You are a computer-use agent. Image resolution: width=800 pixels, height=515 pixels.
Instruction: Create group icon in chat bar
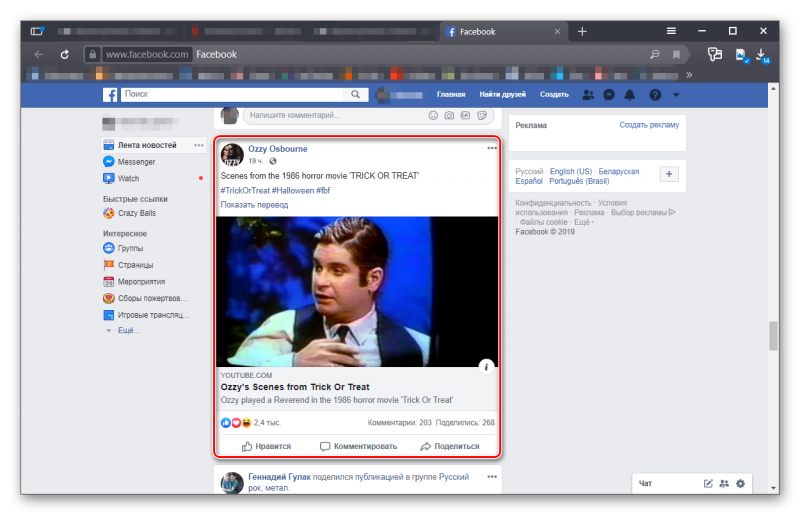pyautogui.click(x=724, y=483)
